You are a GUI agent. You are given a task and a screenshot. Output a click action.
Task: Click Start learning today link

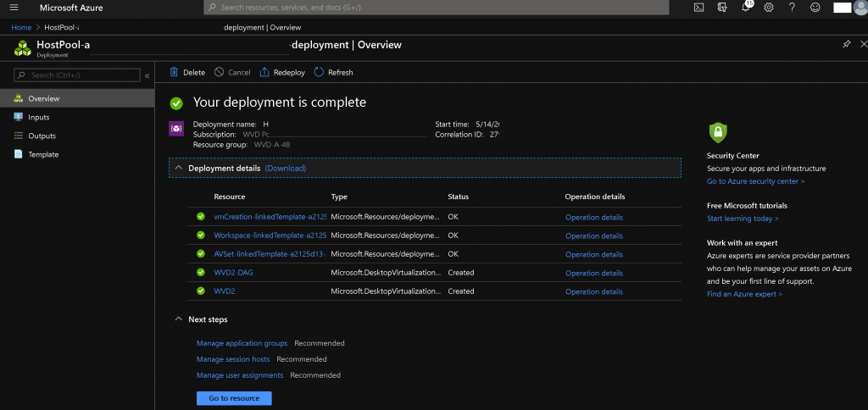(743, 219)
